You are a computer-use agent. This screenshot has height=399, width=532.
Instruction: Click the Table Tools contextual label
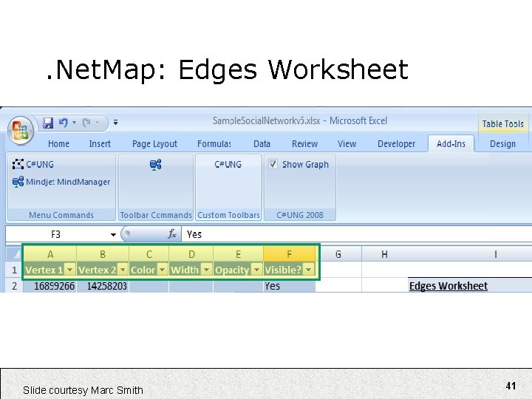[x=503, y=124]
